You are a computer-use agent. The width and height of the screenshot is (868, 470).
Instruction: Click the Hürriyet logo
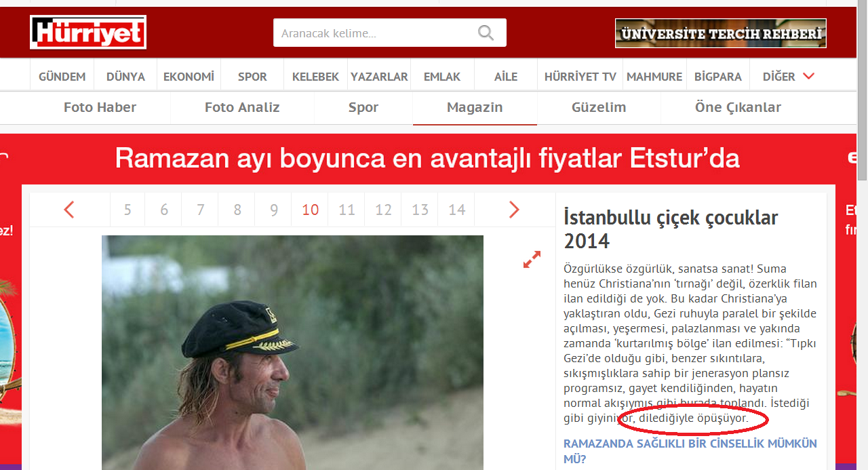(x=88, y=33)
